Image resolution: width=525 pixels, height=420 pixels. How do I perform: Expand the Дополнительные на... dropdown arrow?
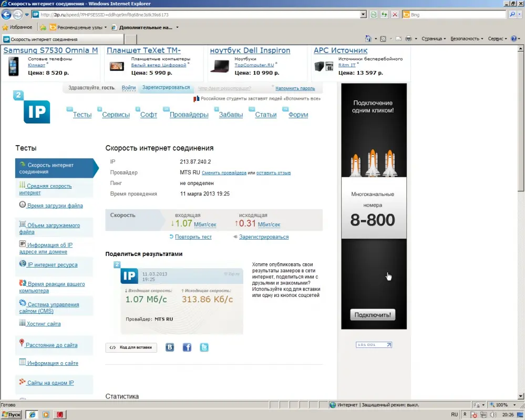[177, 27]
